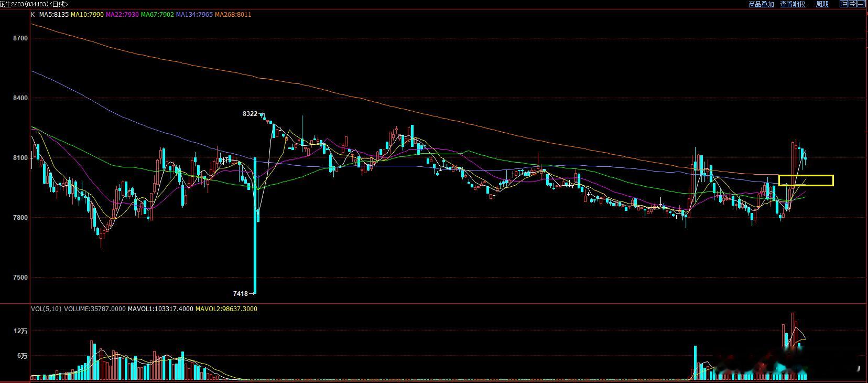
Task: Open the 查看期权 options link
Action: click(793, 4)
